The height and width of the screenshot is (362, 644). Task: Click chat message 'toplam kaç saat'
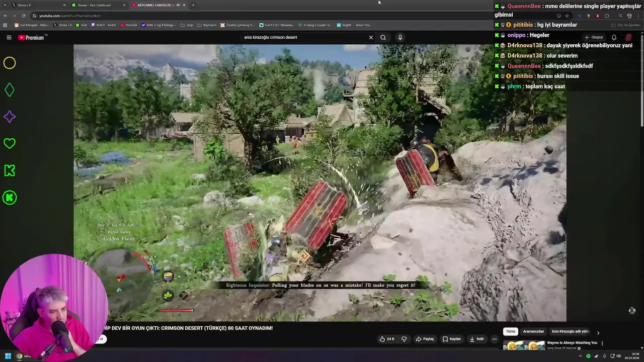[545, 86]
